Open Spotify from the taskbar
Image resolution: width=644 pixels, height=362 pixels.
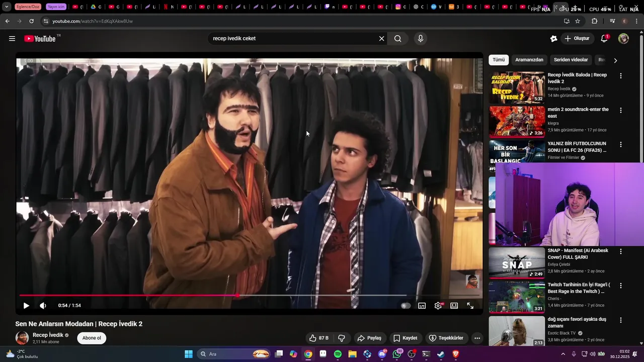[338, 354]
